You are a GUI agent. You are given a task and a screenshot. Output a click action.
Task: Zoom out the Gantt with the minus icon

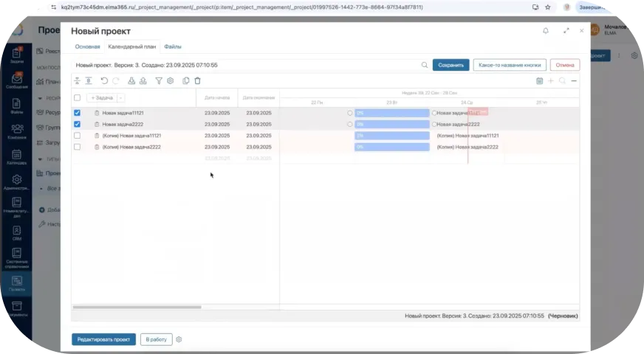[x=574, y=81]
